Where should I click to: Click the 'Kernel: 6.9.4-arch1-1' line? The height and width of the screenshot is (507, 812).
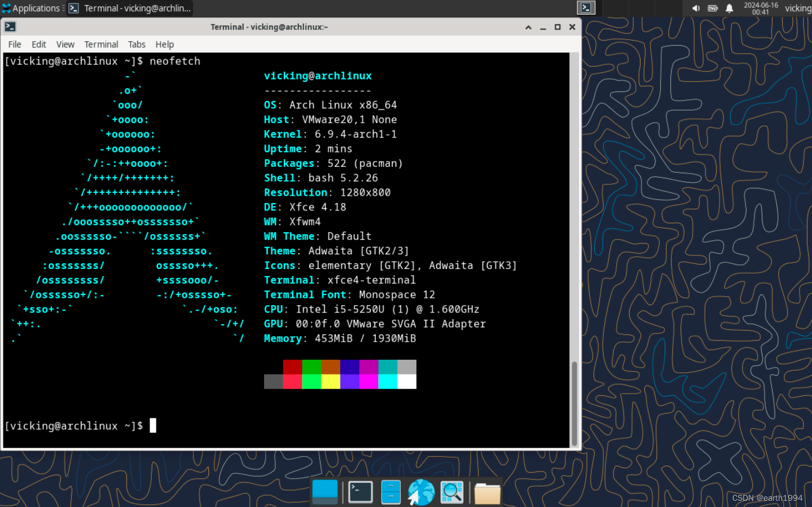(x=330, y=134)
